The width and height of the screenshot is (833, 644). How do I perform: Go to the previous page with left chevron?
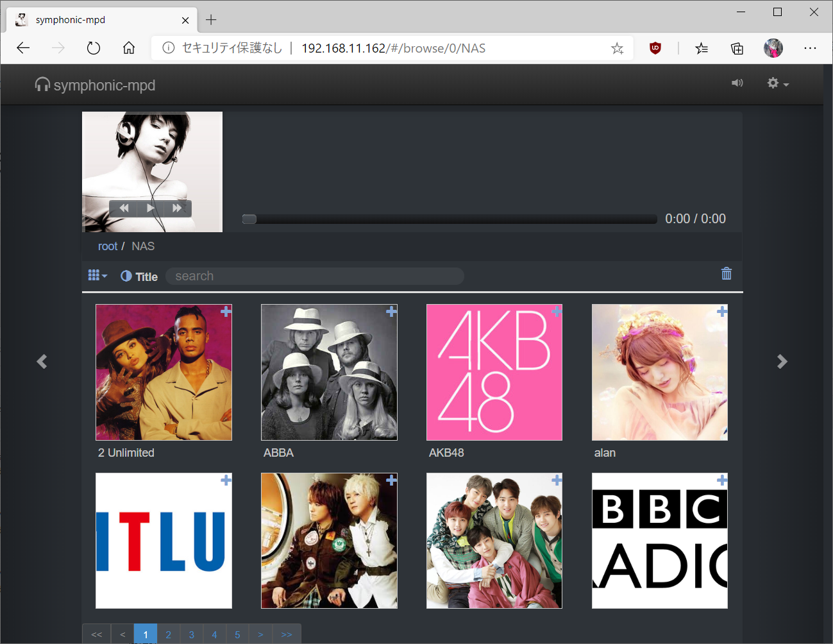tap(42, 362)
